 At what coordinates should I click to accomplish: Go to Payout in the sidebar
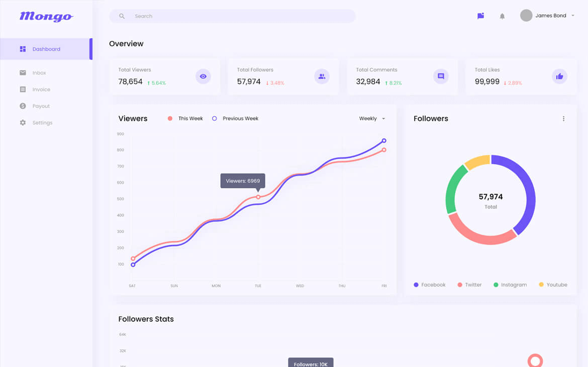(41, 106)
